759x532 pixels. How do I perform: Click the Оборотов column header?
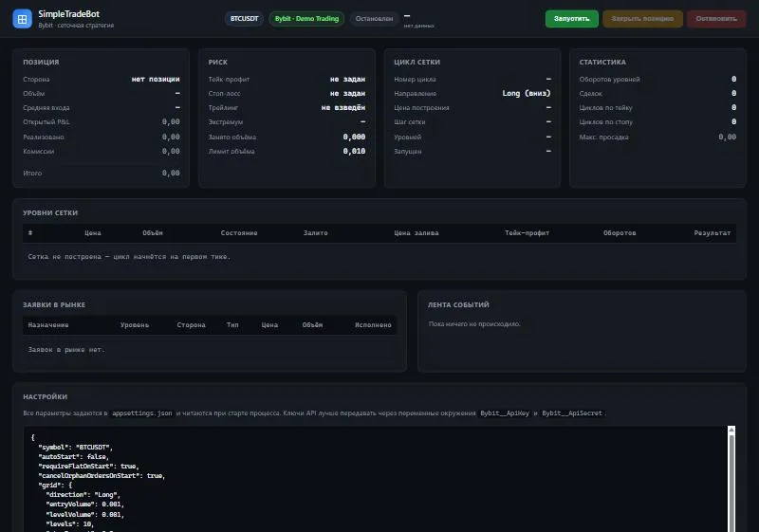coord(620,232)
